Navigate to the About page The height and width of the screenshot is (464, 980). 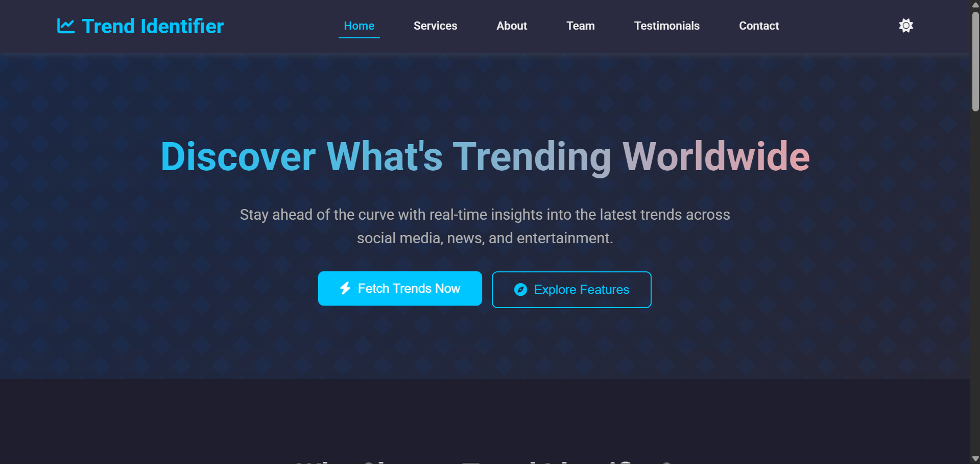(x=512, y=26)
